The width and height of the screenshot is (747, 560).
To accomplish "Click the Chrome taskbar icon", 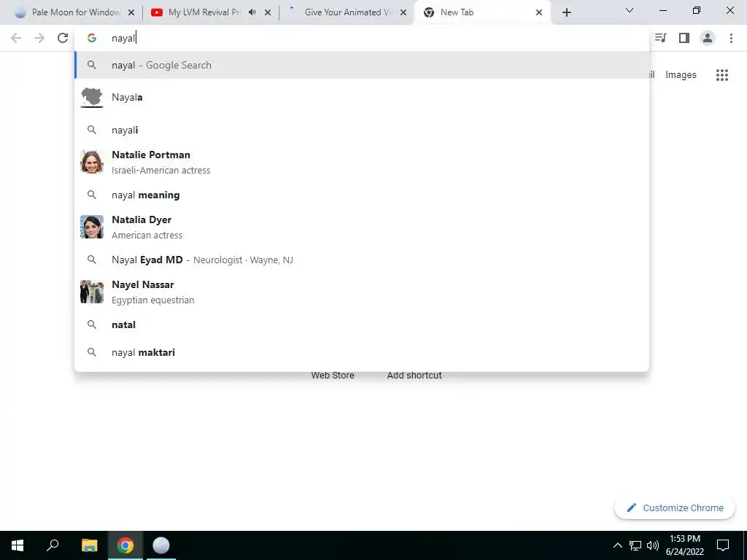I will tap(125, 545).
